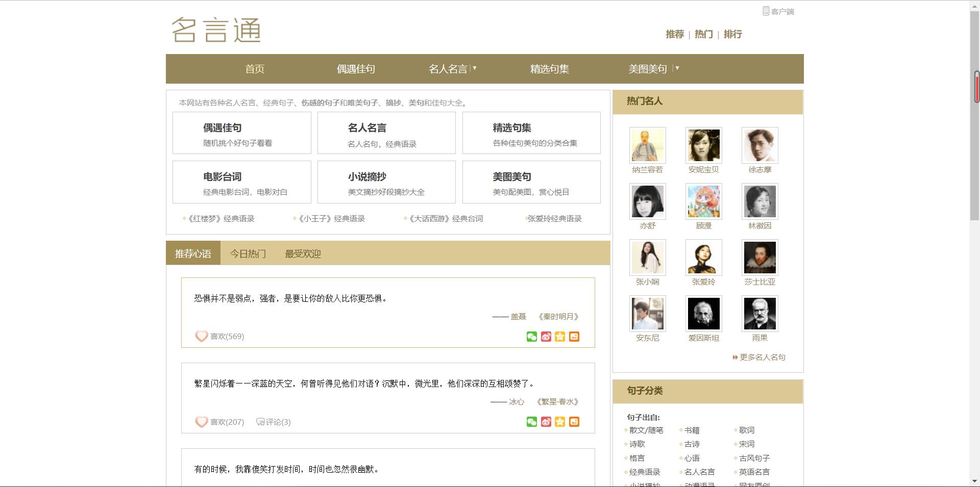Click 爱因斯坦's portrait thumbnail
The image size is (980, 487).
[703, 313]
